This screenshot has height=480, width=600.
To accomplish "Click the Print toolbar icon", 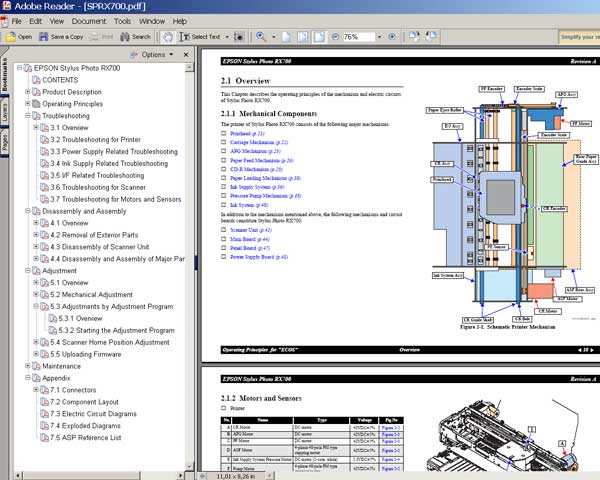I will coord(94,37).
